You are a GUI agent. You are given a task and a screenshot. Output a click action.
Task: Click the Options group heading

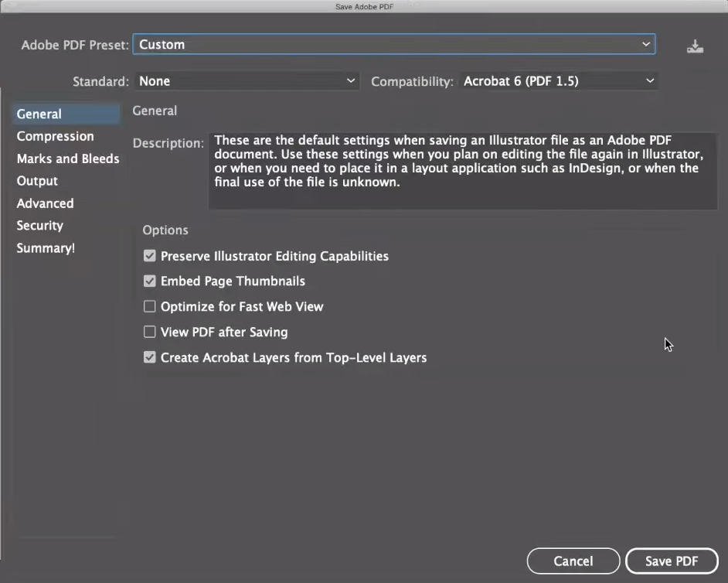click(165, 230)
